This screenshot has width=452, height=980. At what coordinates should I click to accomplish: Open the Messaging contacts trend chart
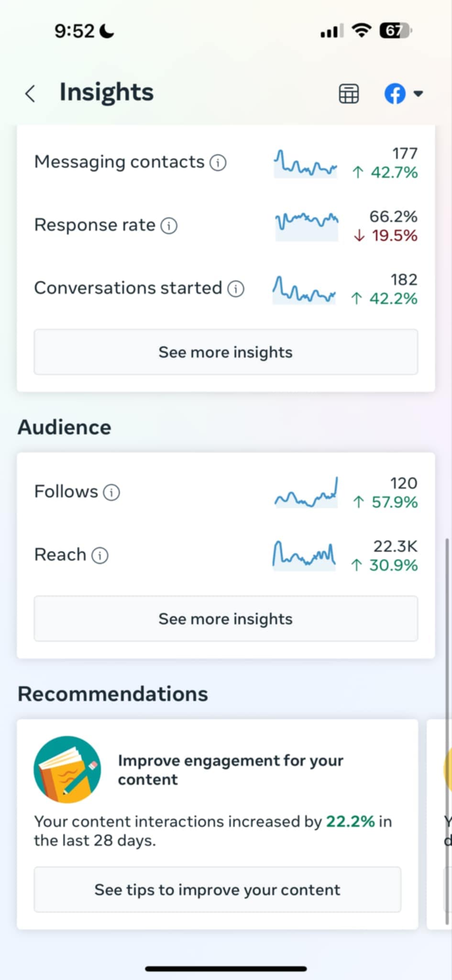(x=305, y=164)
